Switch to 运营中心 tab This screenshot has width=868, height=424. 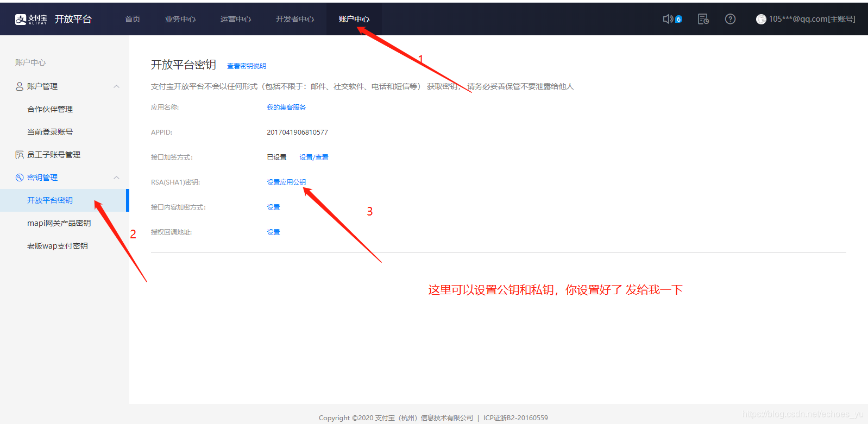pyautogui.click(x=236, y=19)
